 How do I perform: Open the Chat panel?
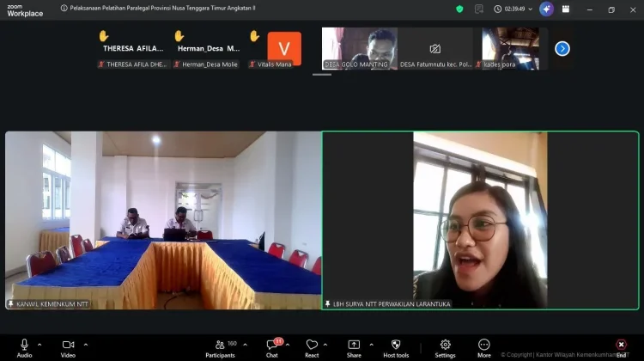point(272,346)
